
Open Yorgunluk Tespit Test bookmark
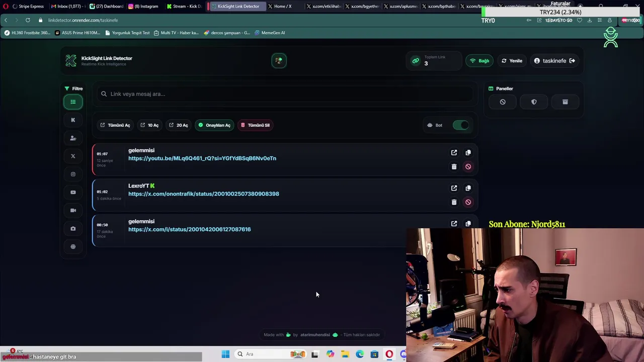(x=127, y=33)
